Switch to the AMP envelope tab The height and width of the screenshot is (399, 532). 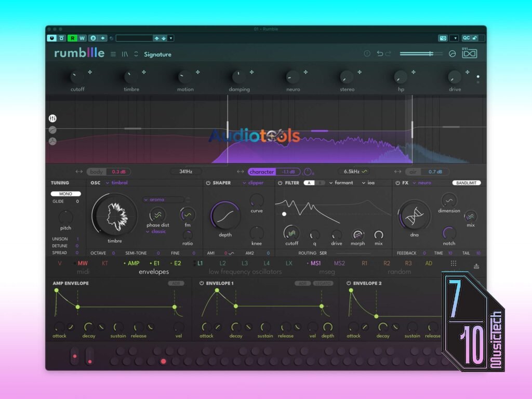pos(133,263)
